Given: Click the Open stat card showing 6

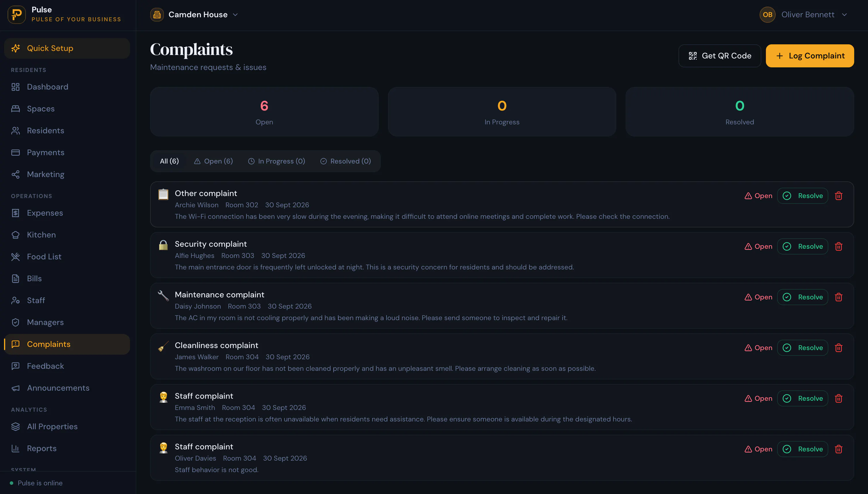Looking at the screenshot, I should (264, 112).
